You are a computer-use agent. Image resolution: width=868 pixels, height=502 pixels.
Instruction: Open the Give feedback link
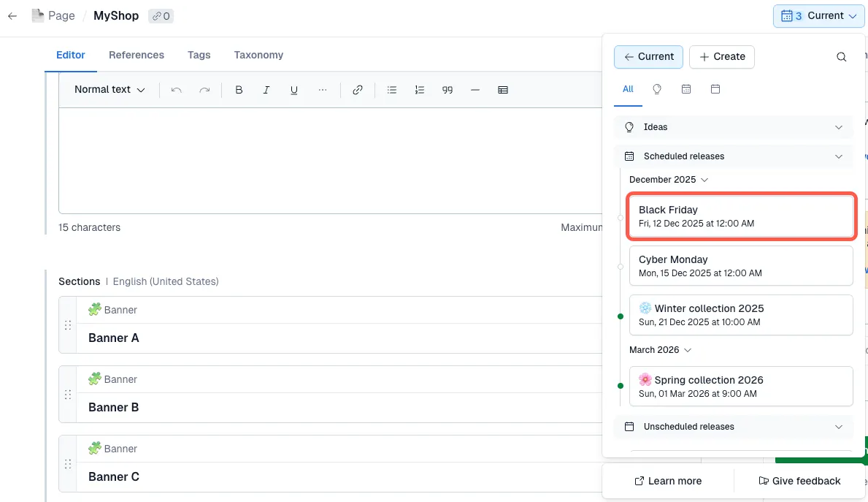click(799, 481)
